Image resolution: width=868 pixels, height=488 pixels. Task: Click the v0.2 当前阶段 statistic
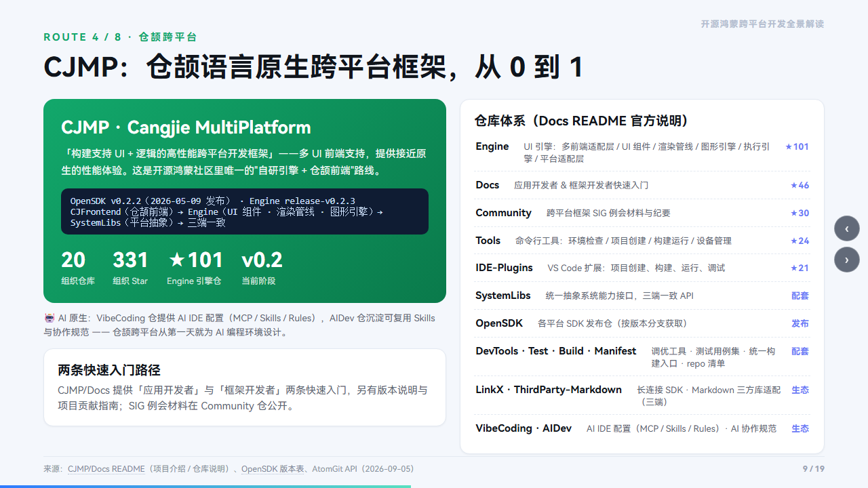coord(262,268)
